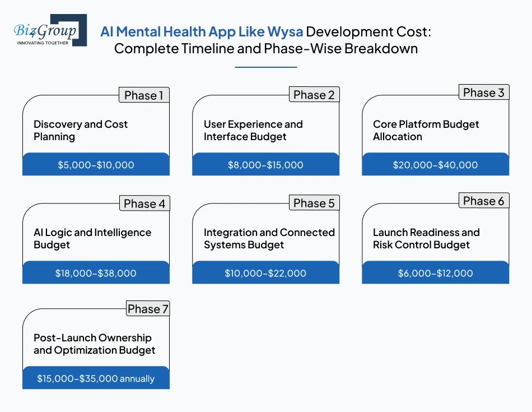Select 'AI Logic and Intelligence Budget' text
The image size is (532, 412).
point(92,239)
